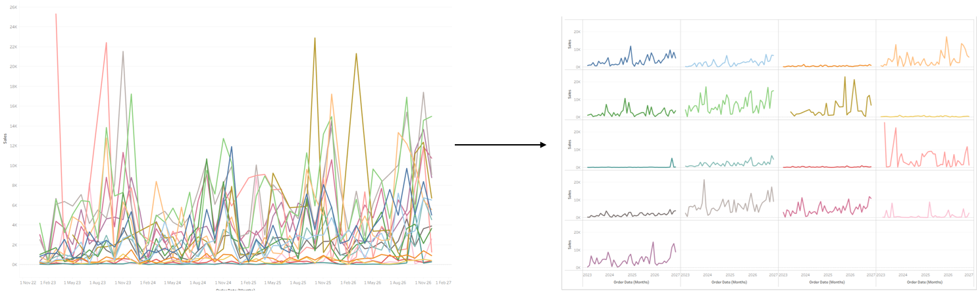Open the light green line panel
Viewport: 980px width, 291px height.
[x=729, y=95]
